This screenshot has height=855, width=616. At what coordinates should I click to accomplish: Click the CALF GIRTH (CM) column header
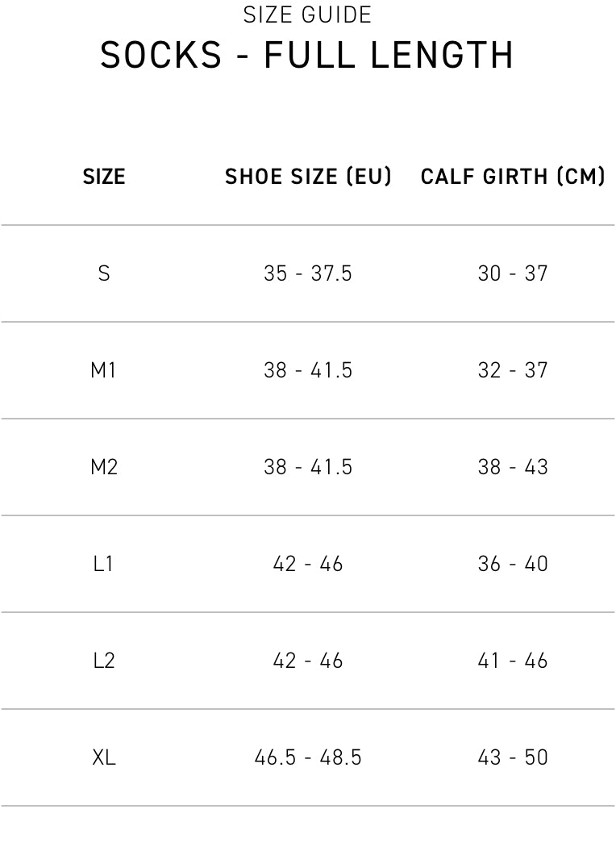(x=513, y=177)
